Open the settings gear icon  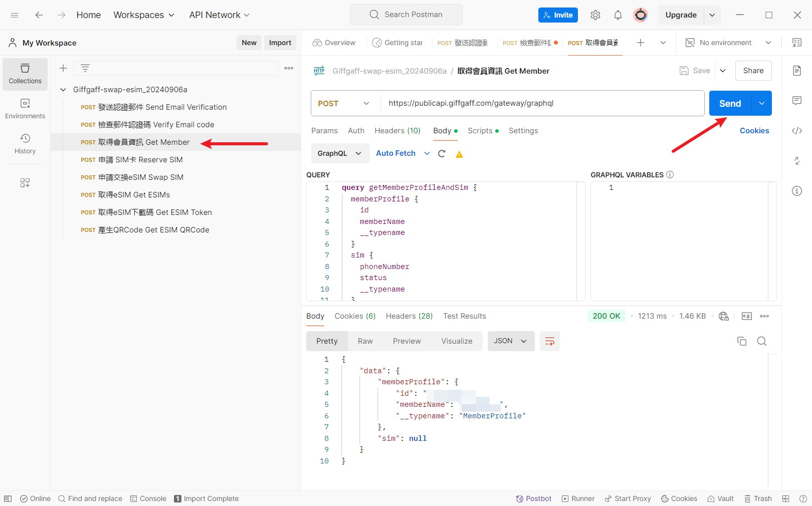[x=595, y=15]
